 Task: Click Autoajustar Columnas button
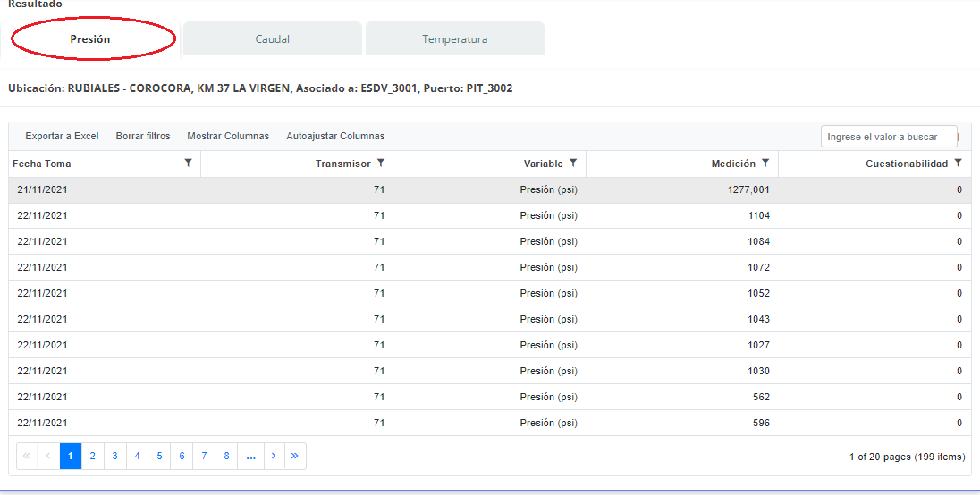[335, 136]
